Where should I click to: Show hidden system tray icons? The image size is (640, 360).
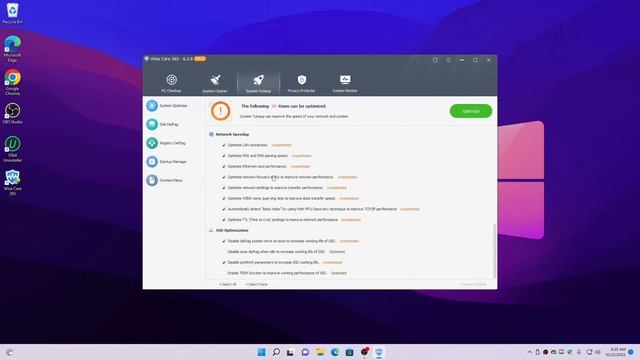tap(529, 352)
